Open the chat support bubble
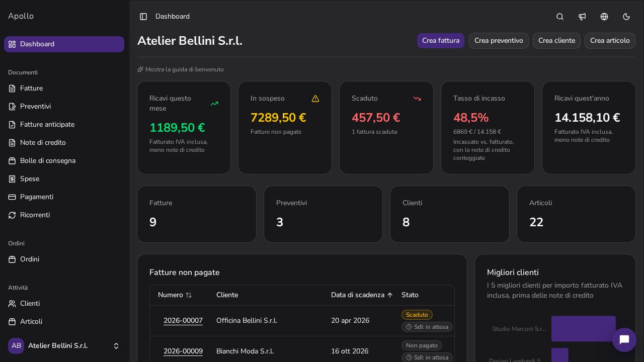The image size is (644, 362). click(x=624, y=340)
